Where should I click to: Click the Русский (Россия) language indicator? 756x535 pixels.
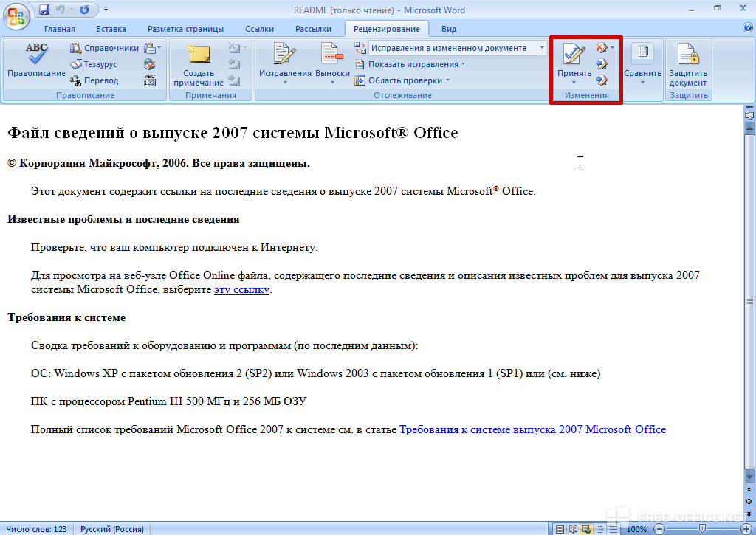click(x=112, y=529)
